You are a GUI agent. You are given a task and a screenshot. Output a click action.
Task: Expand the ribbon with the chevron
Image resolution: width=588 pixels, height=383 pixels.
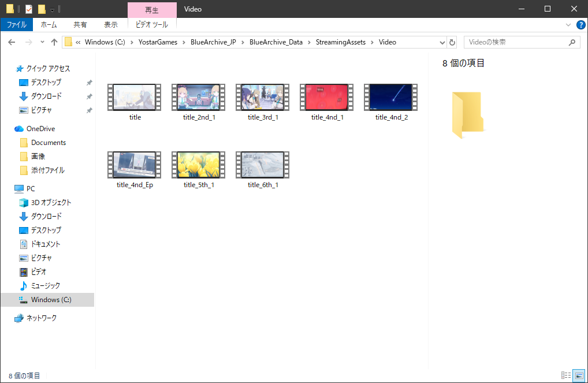pyautogui.click(x=569, y=25)
